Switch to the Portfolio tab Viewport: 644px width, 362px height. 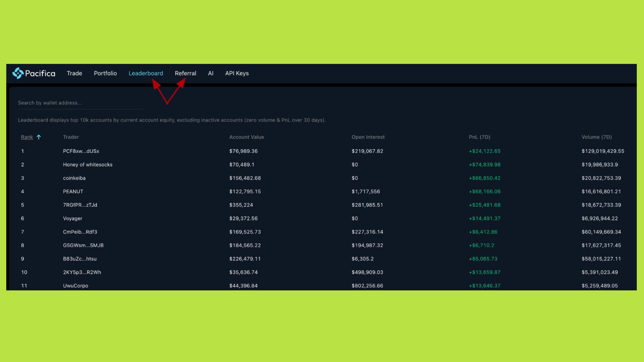tap(105, 73)
